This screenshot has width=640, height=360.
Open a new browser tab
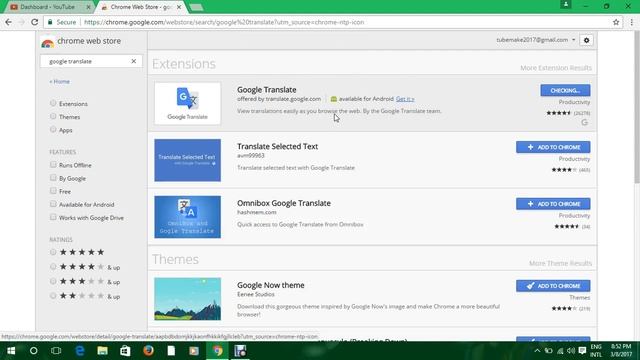[196, 7]
